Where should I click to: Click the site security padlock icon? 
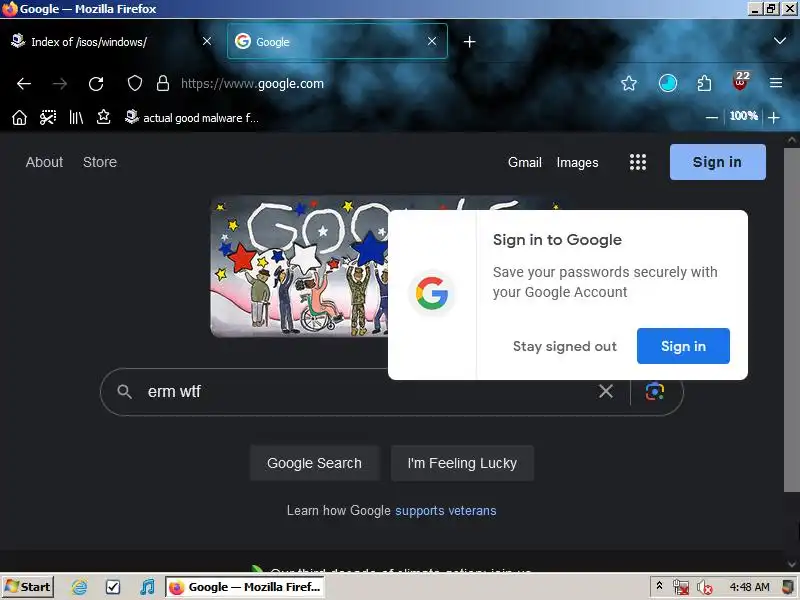point(163,83)
